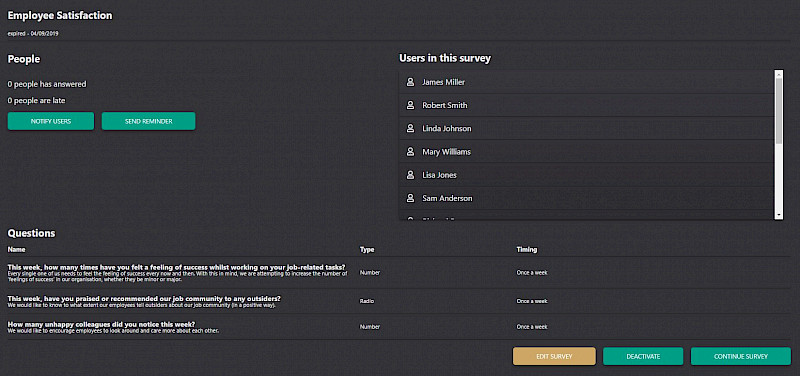
Task: Open Edit Survey
Action: point(554,356)
